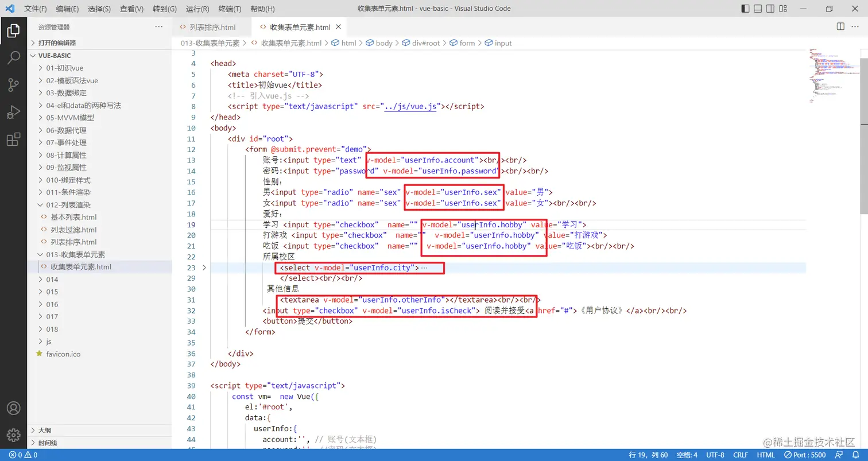Click 行 19, 列 60 cursor position
Screen dimensions: 868x461
649,455
